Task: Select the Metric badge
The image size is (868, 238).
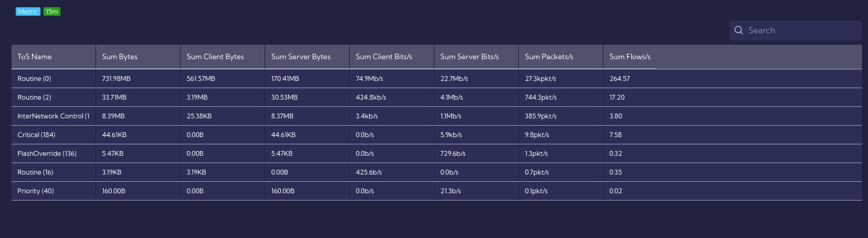Action: [x=28, y=11]
